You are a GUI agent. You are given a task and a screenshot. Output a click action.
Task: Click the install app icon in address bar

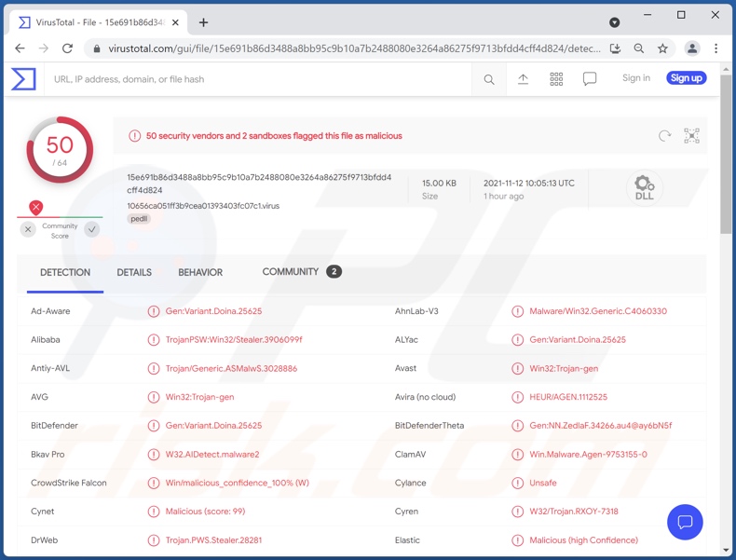coord(616,48)
